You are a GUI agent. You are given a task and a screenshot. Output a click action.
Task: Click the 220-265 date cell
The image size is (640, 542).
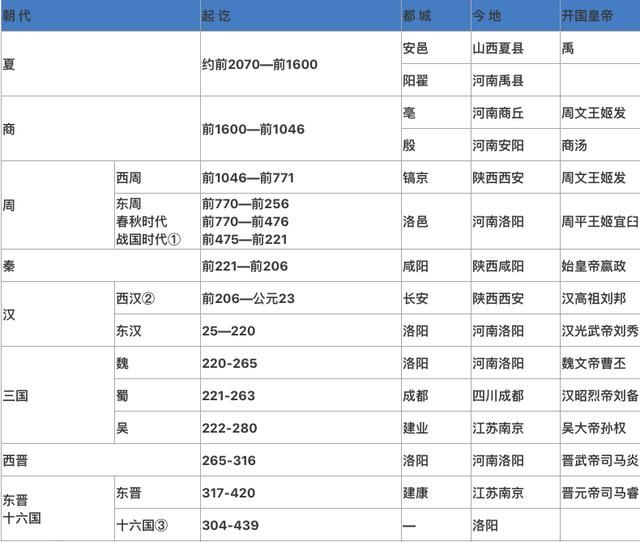(x=301, y=363)
